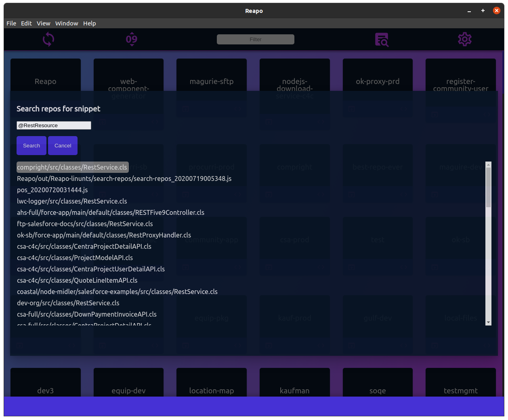This screenshot has width=508, height=420.
Task: Select dev-org/src/classes/RestService.cls result
Action: (x=68, y=303)
